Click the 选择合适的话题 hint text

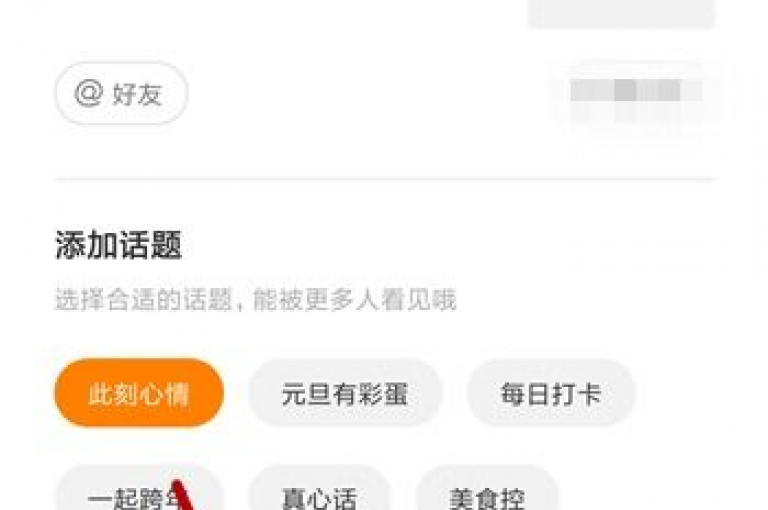[x=144, y=300]
